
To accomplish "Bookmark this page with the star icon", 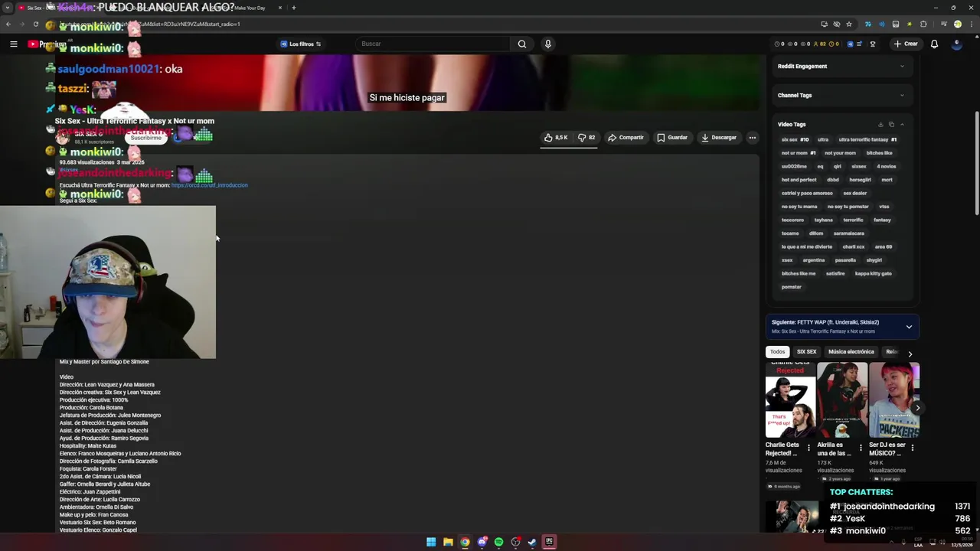I will [x=848, y=24].
